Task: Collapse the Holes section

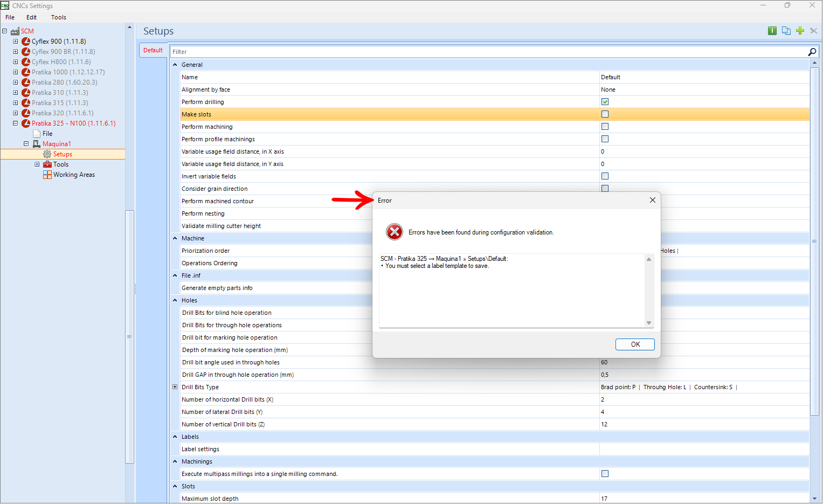Action: click(x=175, y=300)
